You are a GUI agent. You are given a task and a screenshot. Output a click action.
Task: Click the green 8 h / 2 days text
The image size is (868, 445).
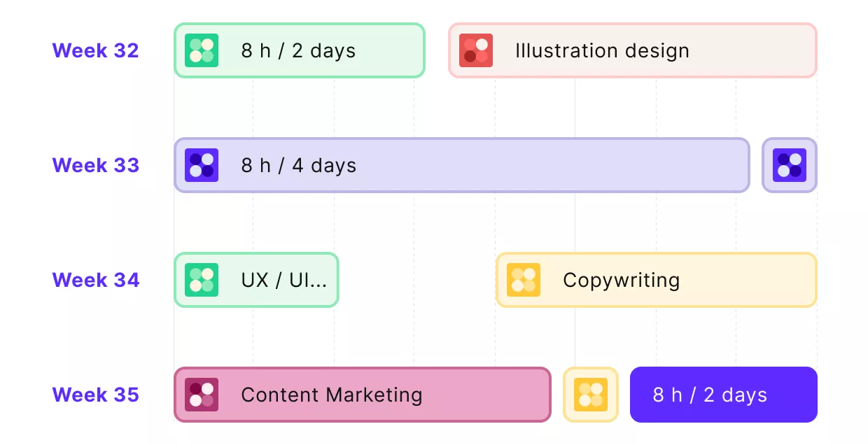[x=299, y=50]
